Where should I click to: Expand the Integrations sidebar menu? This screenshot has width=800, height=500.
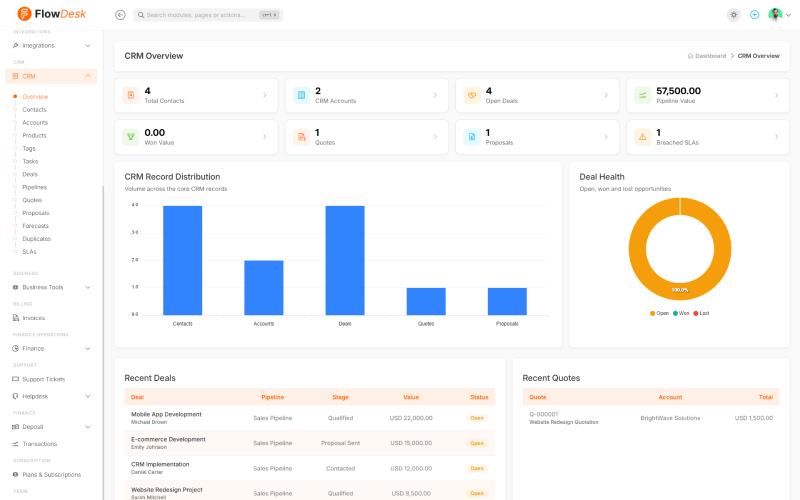click(x=51, y=45)
